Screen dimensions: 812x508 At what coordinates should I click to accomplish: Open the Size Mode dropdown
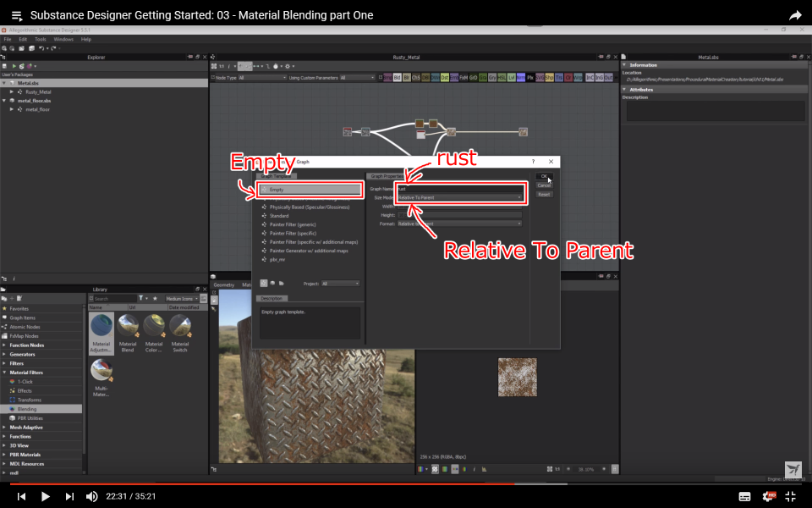460,197
